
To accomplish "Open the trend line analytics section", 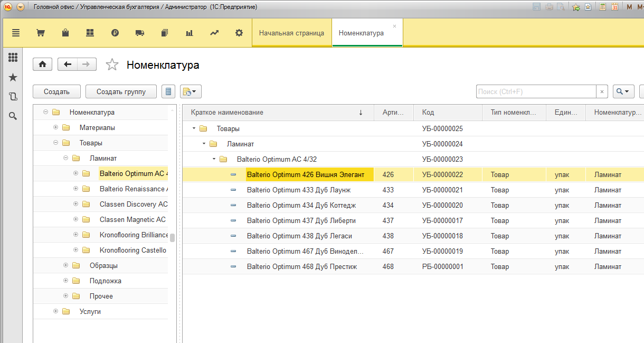I will click(x=214, y=33).
